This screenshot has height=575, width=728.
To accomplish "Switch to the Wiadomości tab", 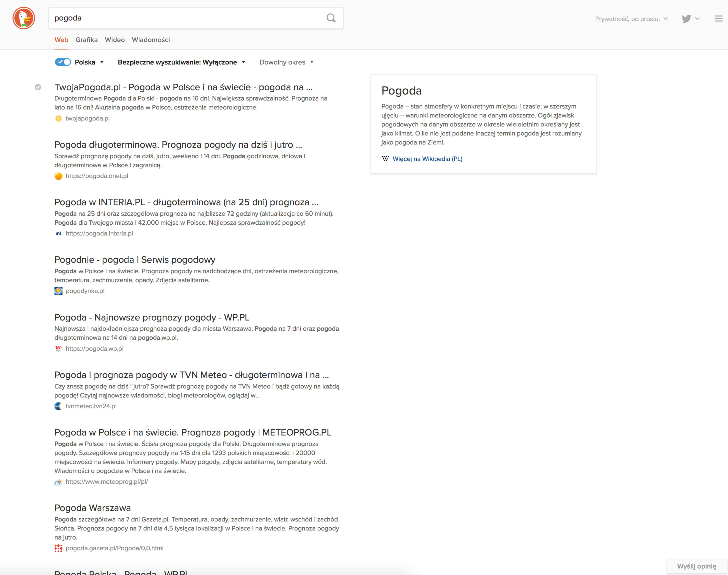I will [151, 40].
